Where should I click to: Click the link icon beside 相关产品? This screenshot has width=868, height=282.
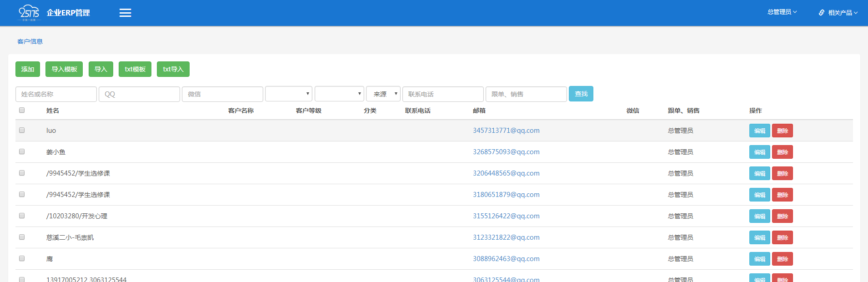click(x=822, y=13)
